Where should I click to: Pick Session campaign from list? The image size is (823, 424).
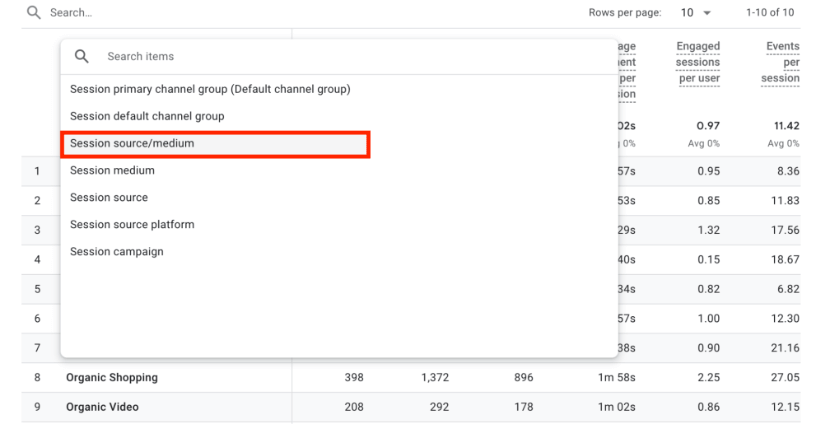[116, 252]
